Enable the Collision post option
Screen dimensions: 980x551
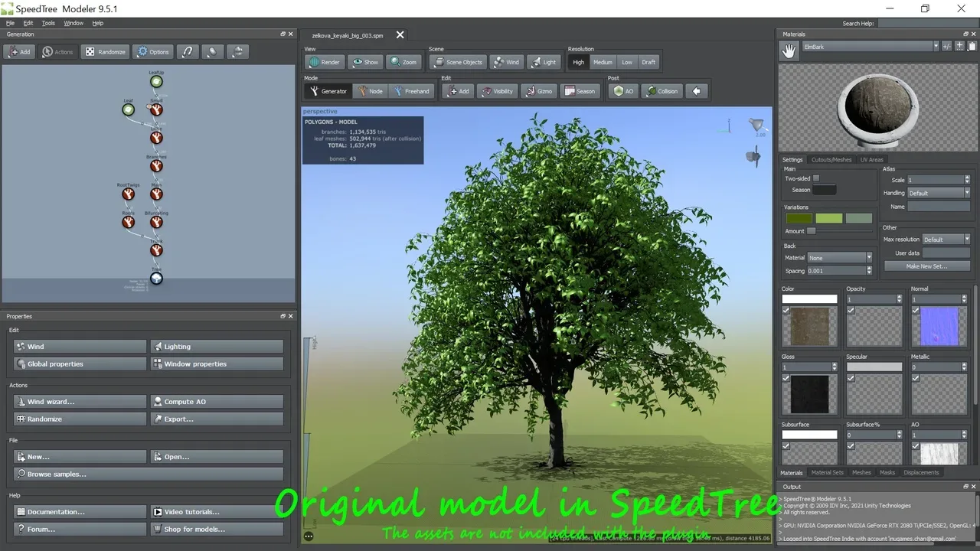click(661, 90)
